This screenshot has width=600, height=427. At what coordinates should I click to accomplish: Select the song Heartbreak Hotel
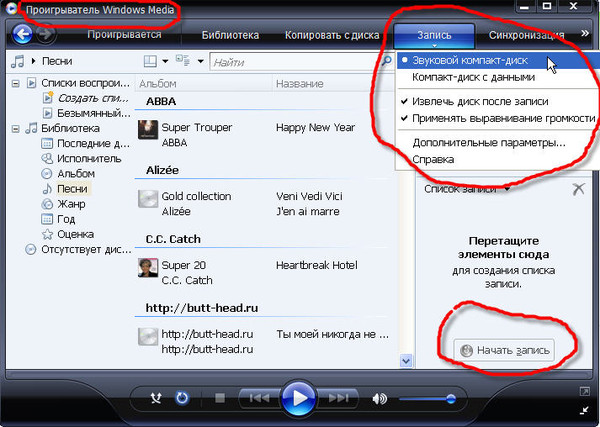point(316,265)
